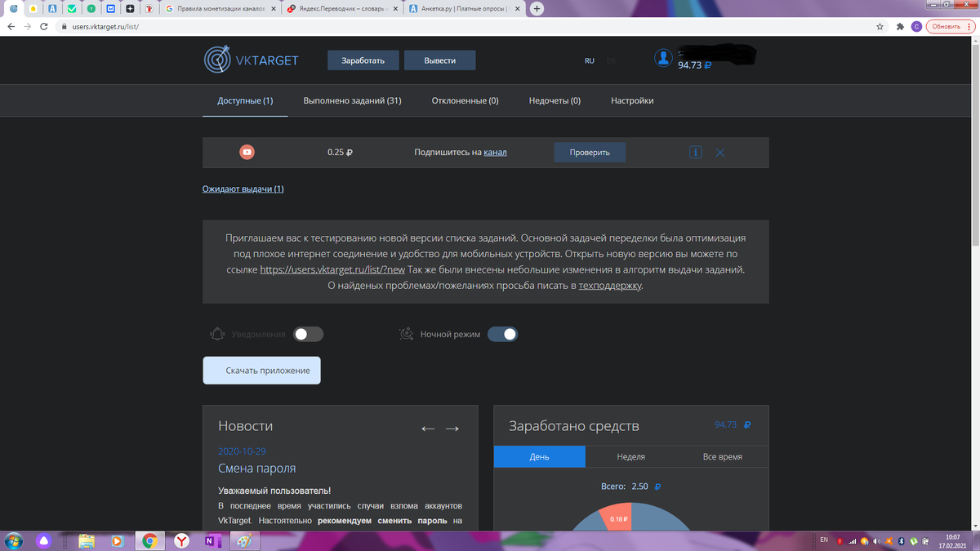This screenshot has width=980, height=551.
Task: Click Bluetooth tray icon
Action: pyautogui.click(x=902, y=540)
